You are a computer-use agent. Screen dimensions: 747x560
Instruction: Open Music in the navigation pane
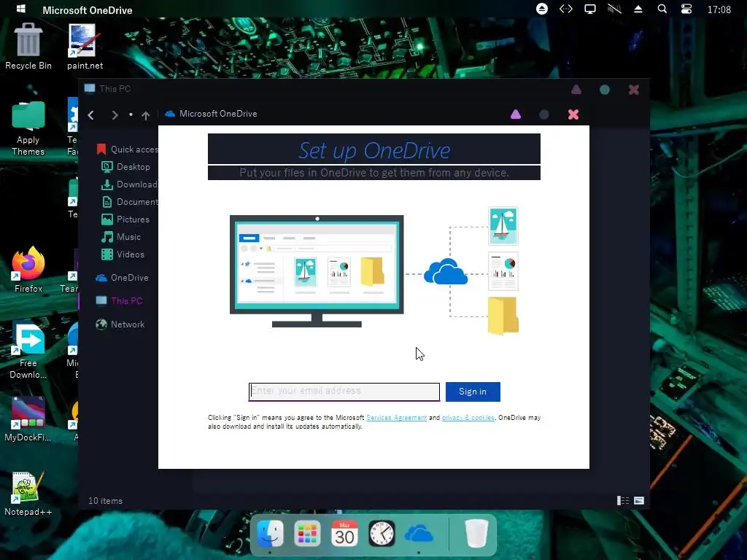pyautogui.click(x=122, y=237)
